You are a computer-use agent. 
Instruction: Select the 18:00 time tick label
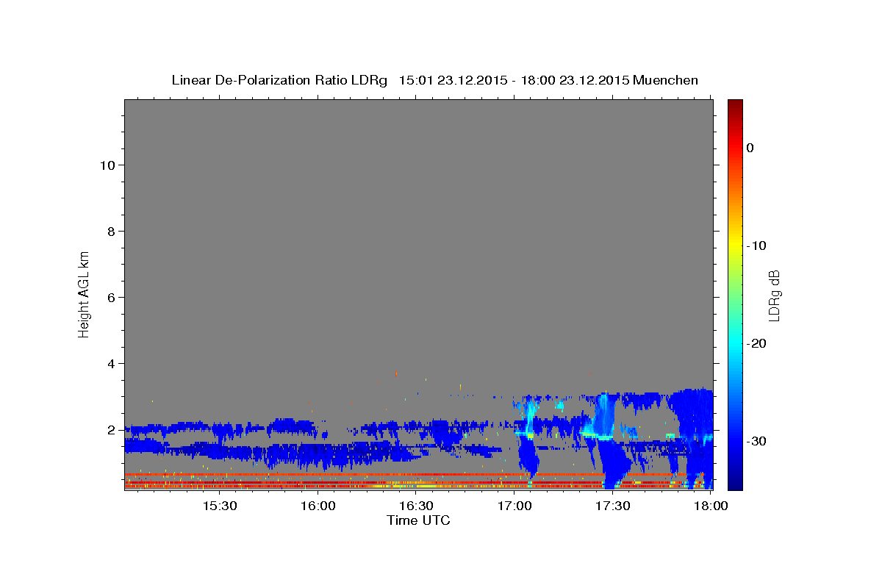[x=711, y=506]
